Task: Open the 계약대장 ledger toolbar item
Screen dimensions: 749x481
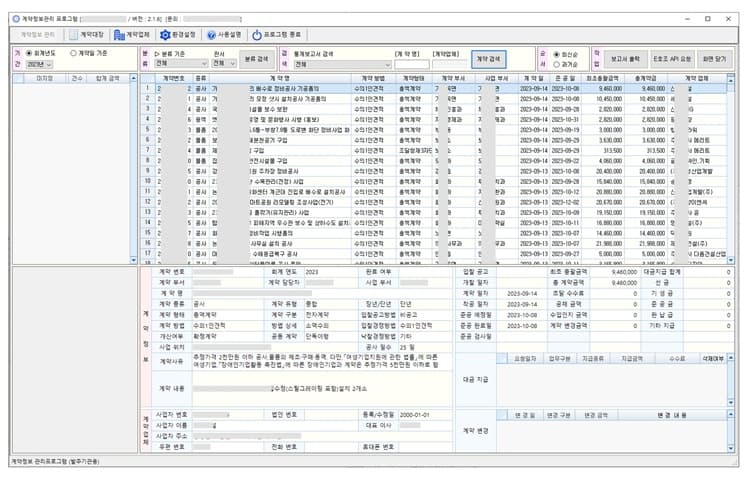Action: [86, 35]
